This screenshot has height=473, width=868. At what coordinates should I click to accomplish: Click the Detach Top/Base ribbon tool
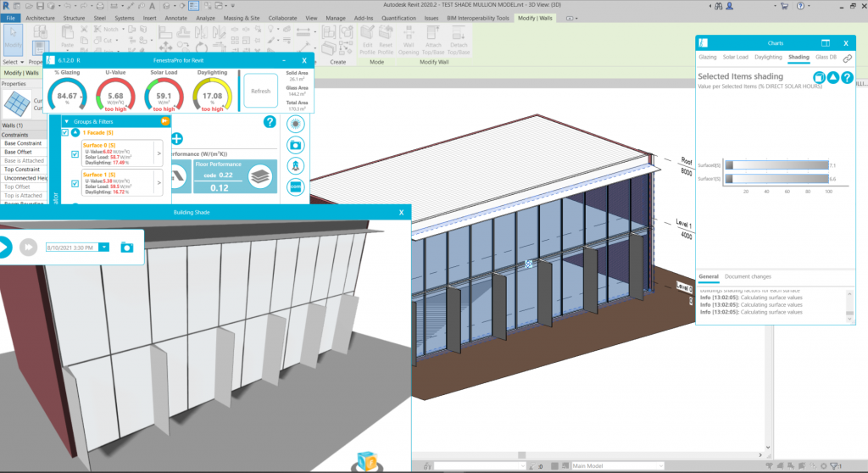pos(459,41)
